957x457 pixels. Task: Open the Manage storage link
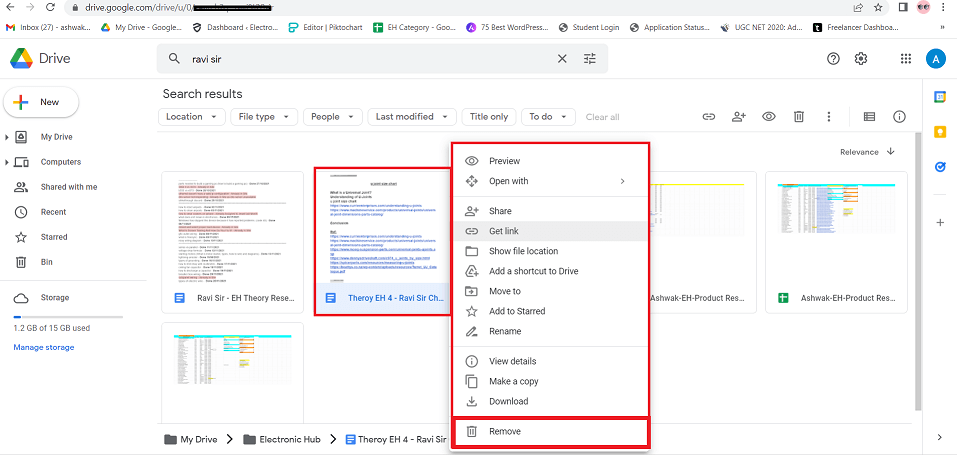[x=44, y=347]
